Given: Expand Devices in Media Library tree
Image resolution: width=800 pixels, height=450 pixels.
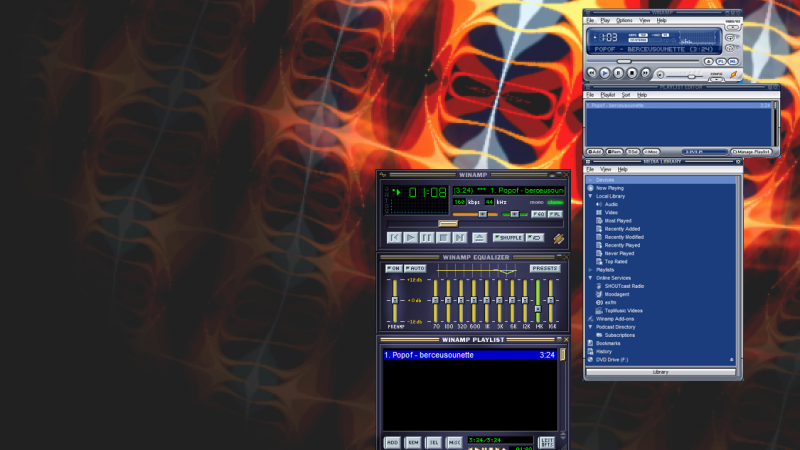Looking at the screenshot, I should [x=590, y=180].
